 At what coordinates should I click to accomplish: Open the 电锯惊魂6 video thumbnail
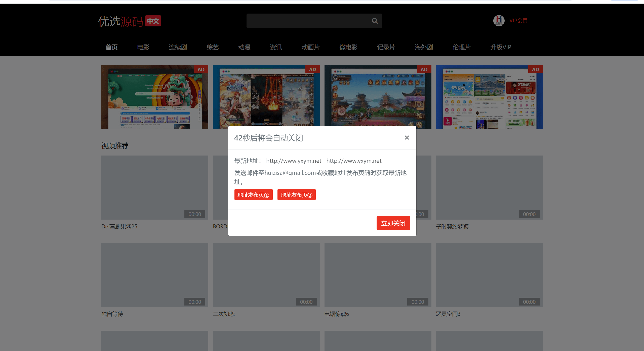click(x=378, y=275)
